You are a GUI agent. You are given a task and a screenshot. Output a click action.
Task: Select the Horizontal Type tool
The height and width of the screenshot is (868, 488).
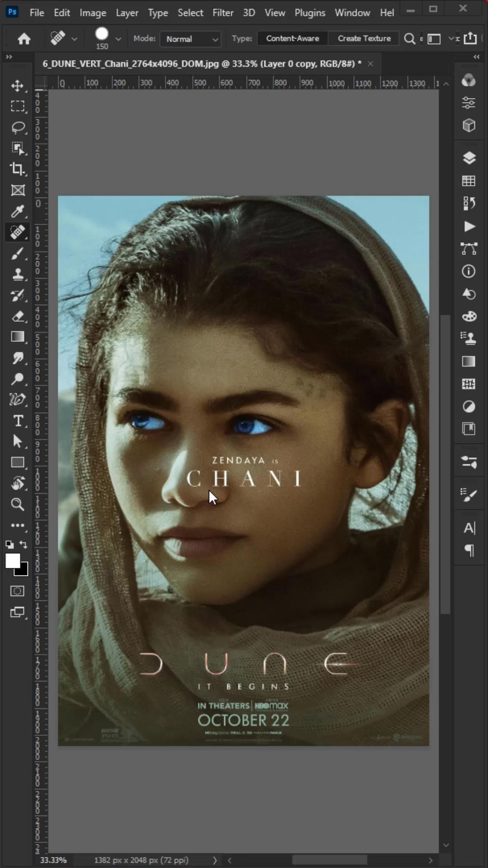(18, 421)
